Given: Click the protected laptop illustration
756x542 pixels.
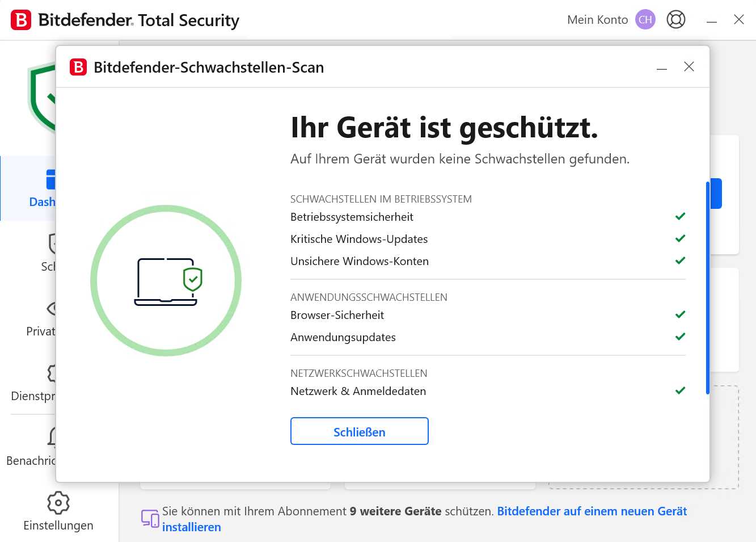Looking at the screenshot, I should [166, 280].
